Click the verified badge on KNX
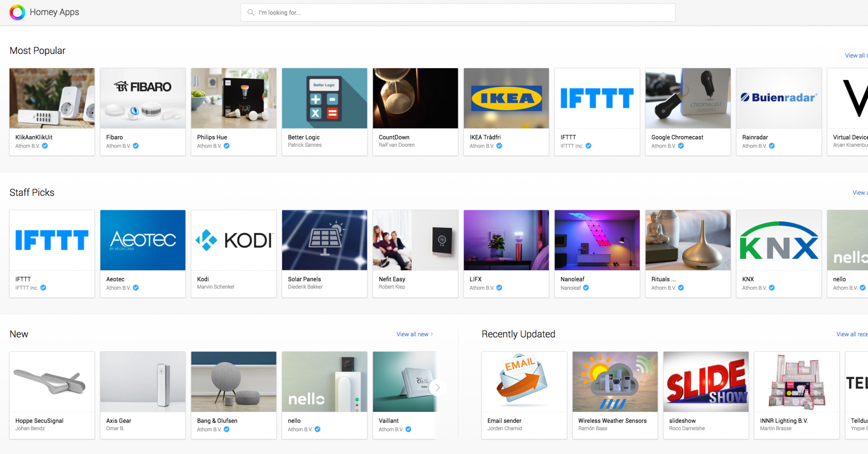This screenshot has width=868, height=454. (x=772, y=288)
